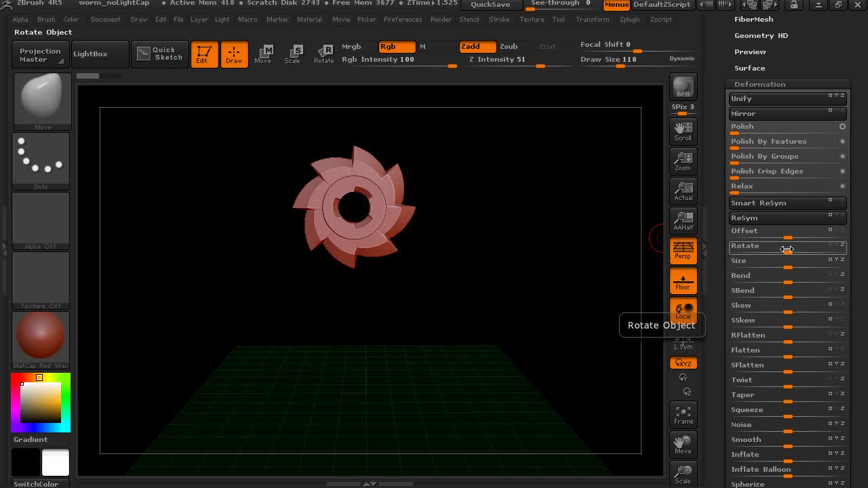
Task: Open LightBox browser
Action: pyautogui.click(x=90, y=54)
